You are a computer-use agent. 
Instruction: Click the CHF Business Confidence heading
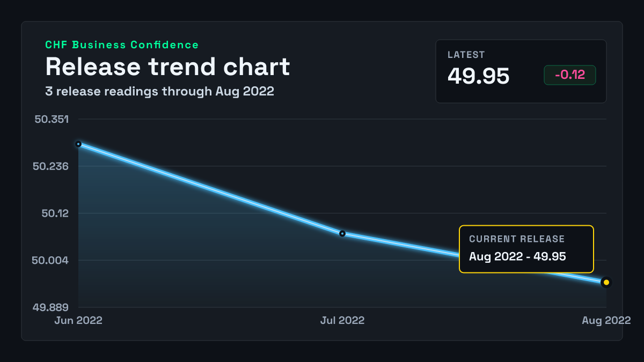[122, 45]
